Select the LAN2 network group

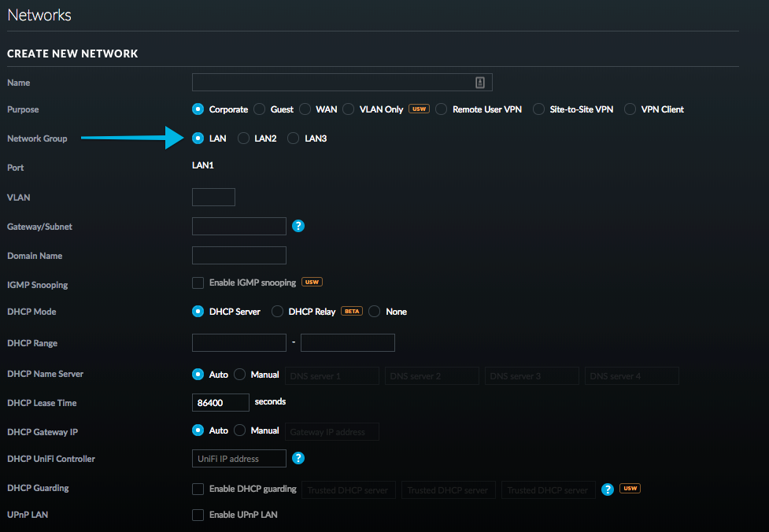coord(244,139)
